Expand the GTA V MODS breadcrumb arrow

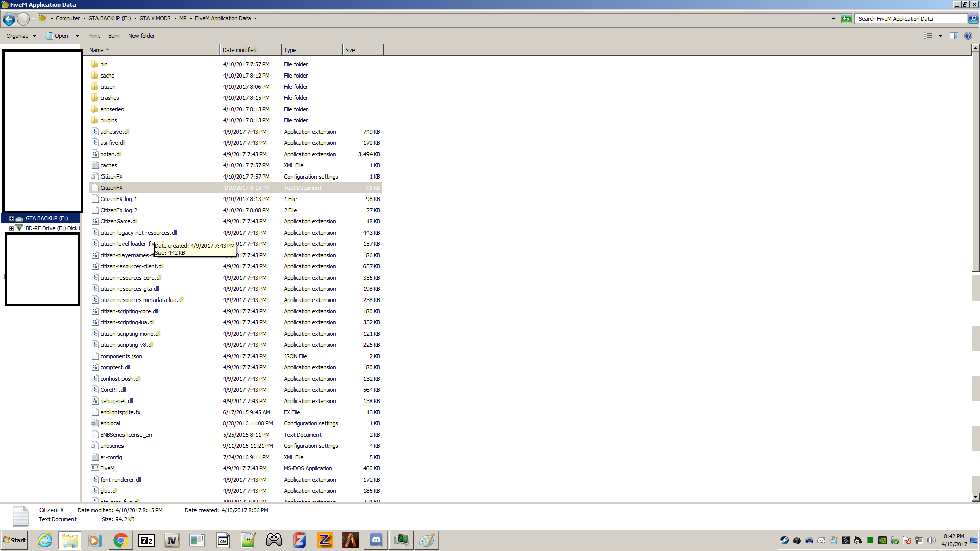coord(175,19)
